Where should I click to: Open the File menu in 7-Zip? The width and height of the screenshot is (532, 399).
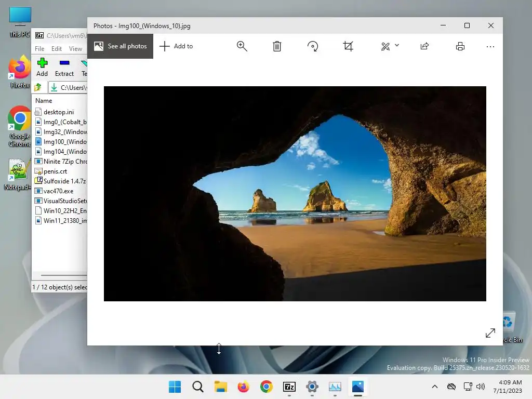click(39, 49)
